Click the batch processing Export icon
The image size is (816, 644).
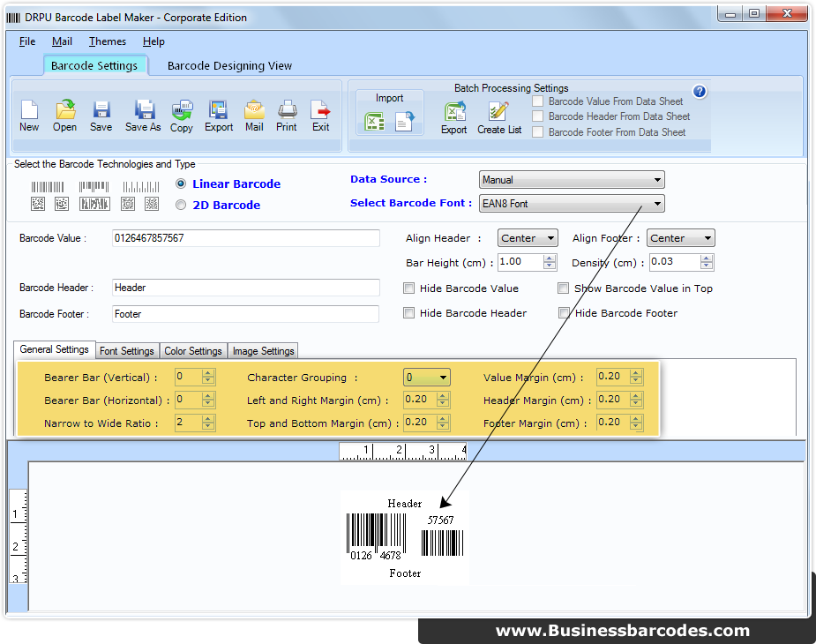(455, 111)
